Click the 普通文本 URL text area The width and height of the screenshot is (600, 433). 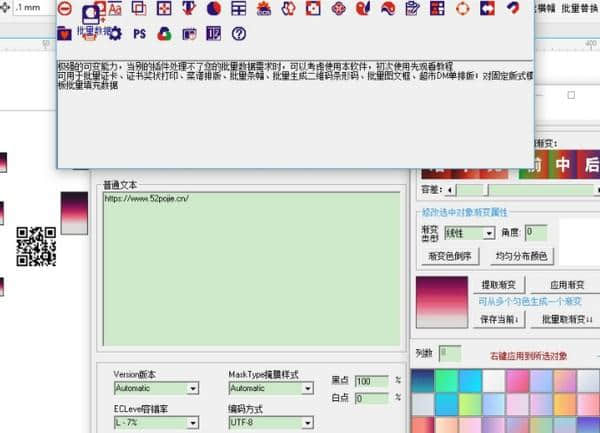250,270
